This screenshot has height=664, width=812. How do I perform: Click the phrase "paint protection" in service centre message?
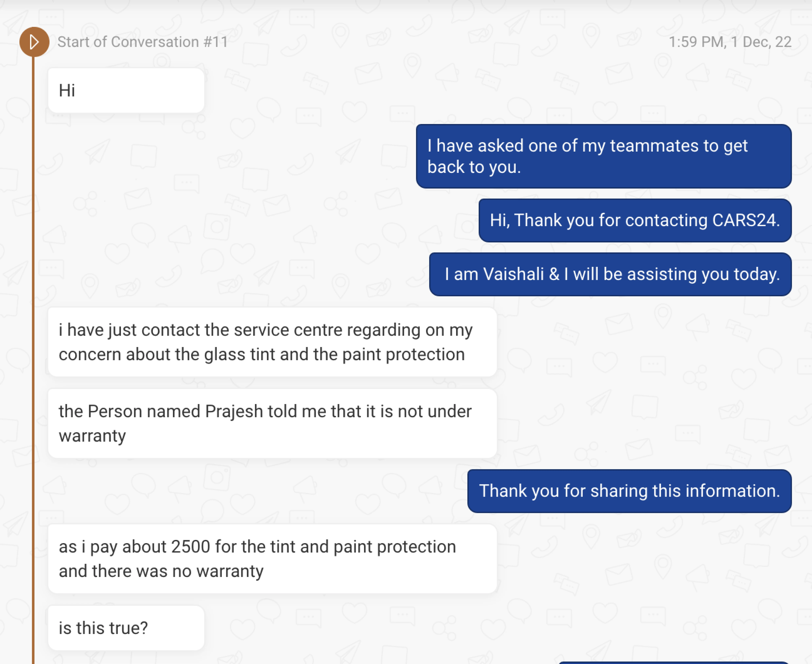coord(403,354)
